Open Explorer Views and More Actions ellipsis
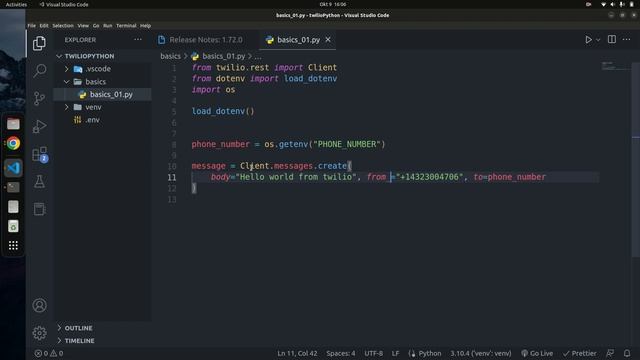 tap(138, 40)
